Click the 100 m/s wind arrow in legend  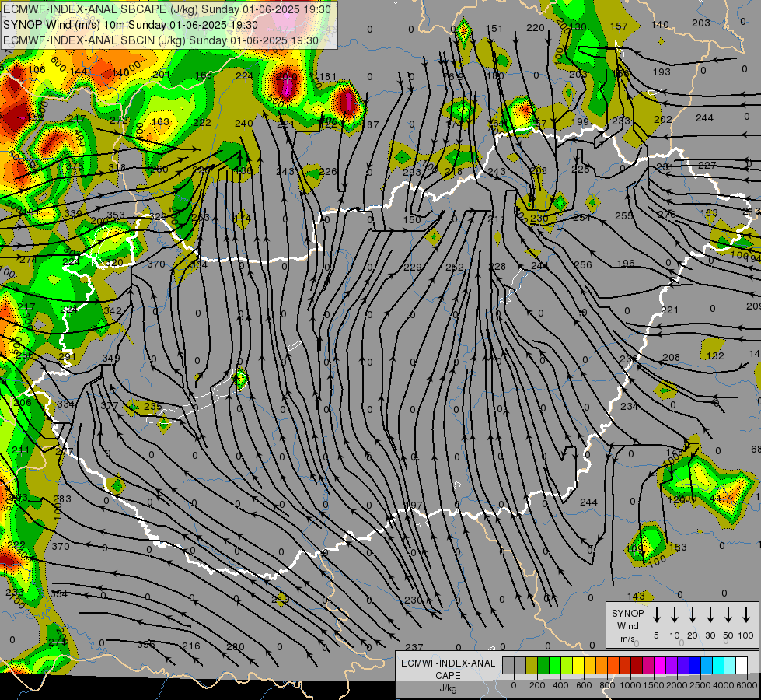click(x=746, y=615)
